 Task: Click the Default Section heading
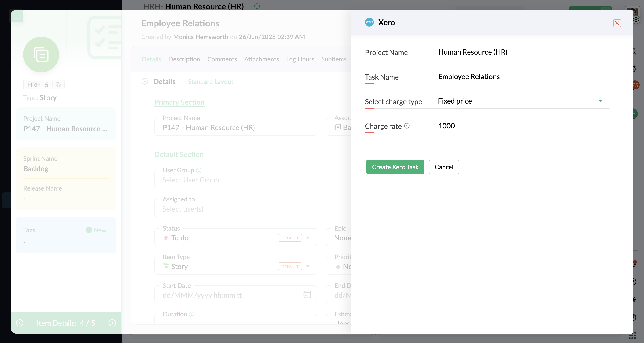click(179, 154)
